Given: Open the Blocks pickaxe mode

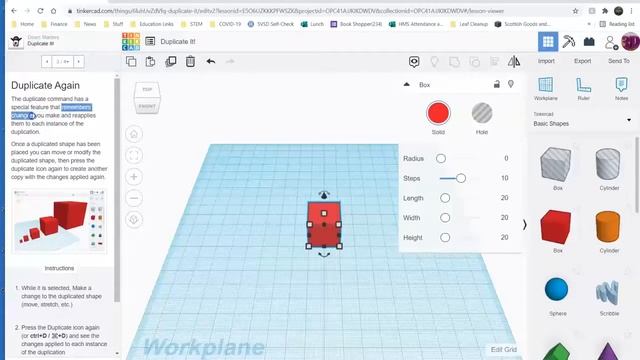Looking at the screenshot, I should pos(569,42).
